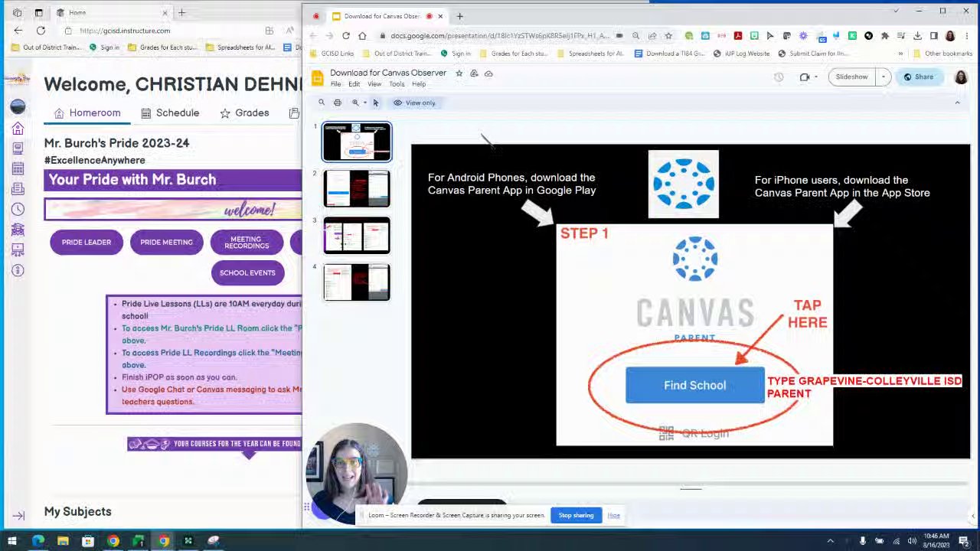
Task: Open the version history clock icon
Action: click(x=779, y=77)
